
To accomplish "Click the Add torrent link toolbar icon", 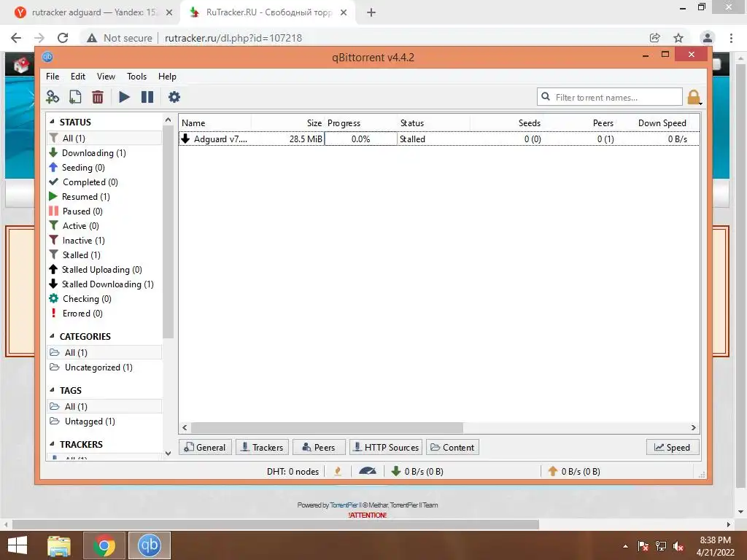I will point(53,97).
